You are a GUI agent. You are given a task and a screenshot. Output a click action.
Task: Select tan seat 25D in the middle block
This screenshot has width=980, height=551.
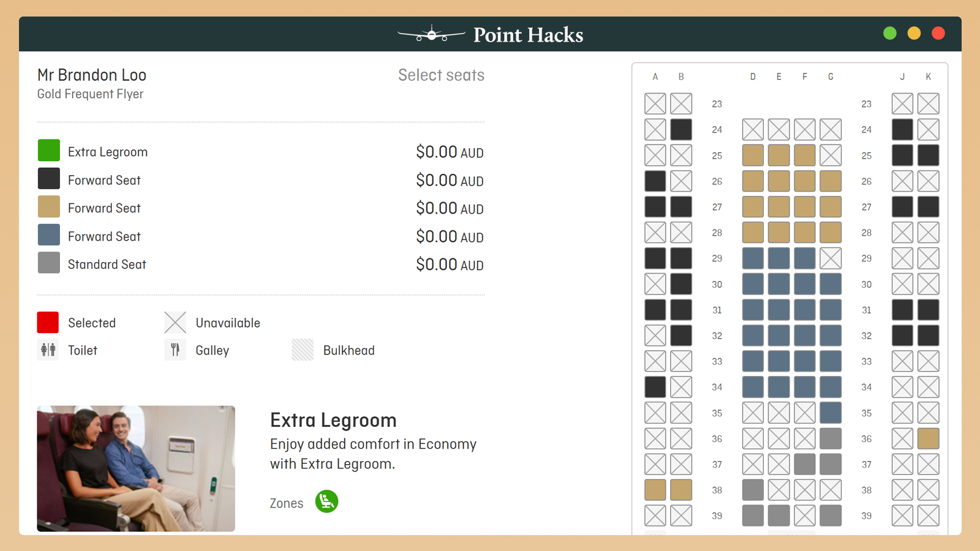[x=753, y=156]
